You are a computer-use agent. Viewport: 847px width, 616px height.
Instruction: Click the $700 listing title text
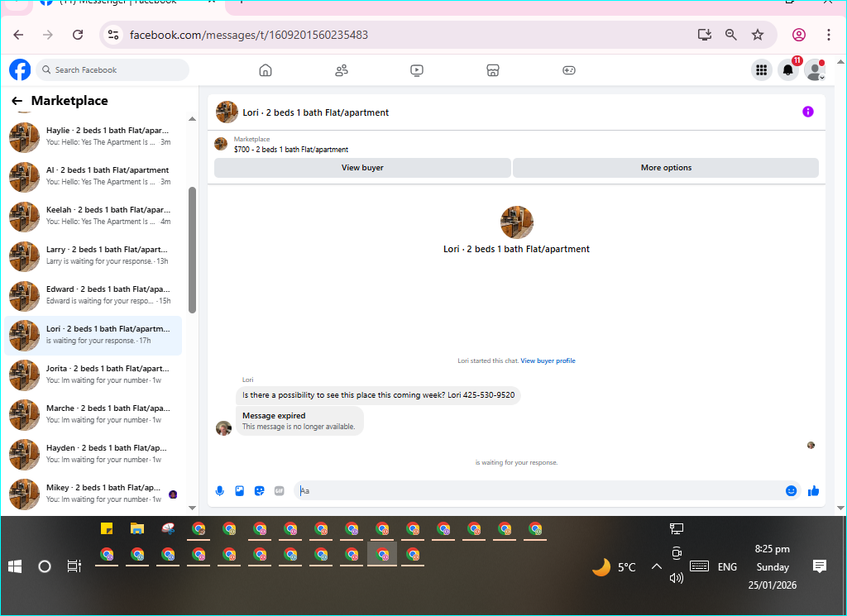pyautogui.click(x=291, y=150)
